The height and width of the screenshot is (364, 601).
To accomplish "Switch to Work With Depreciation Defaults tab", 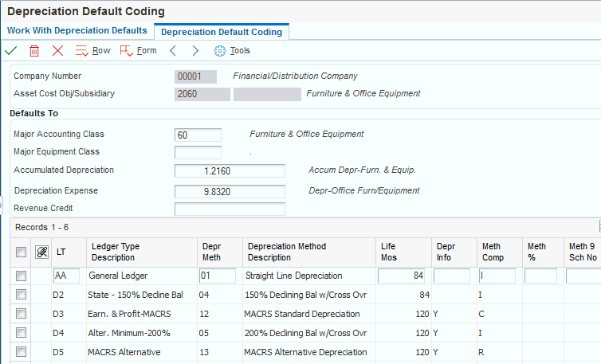I will [x=77, y=30].
